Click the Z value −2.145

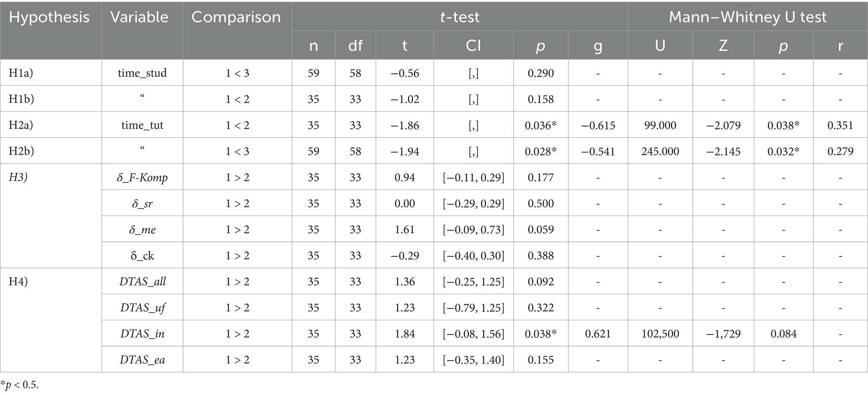723,151
